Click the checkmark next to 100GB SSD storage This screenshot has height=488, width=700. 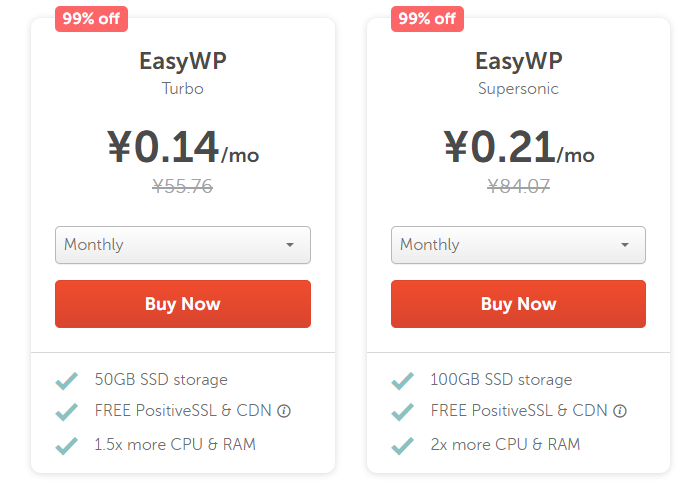(x=402, y=381)
